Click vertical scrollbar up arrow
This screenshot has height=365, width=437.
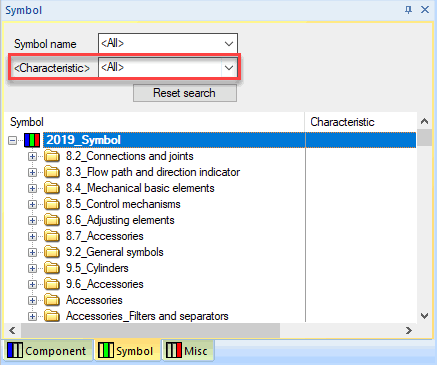(425, 121)
